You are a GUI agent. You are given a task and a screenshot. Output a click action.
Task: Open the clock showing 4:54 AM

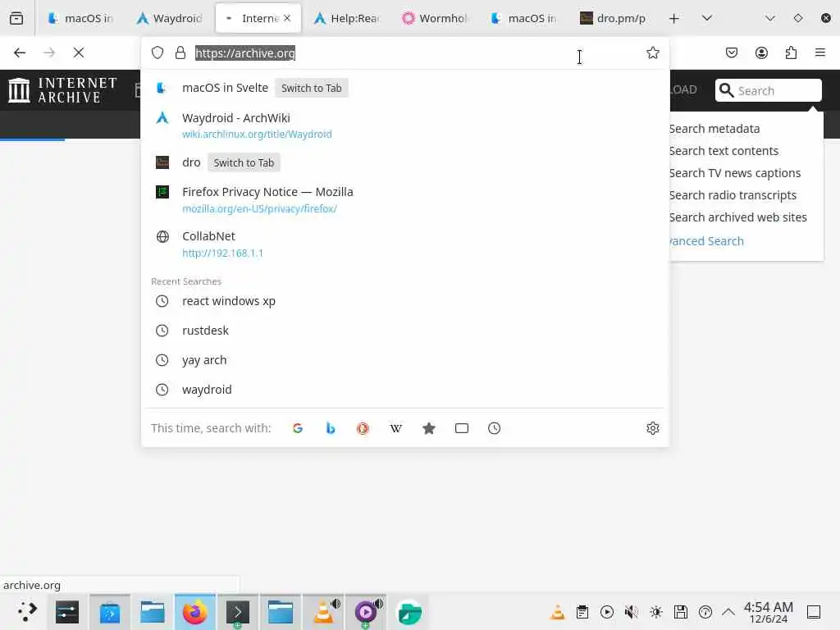768,612
